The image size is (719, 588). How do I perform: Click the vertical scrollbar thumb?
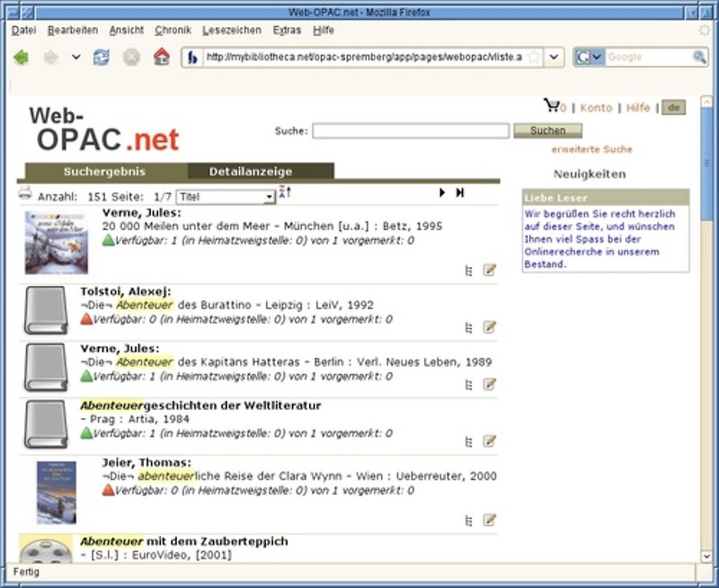coord(706,164)
